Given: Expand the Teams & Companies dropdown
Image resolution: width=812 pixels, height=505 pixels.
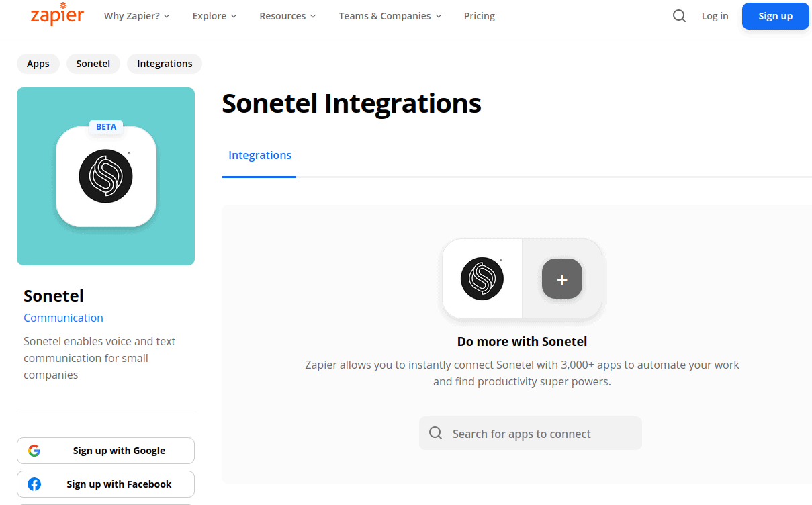Looking at the screenshot, I should tap(390, 15).
